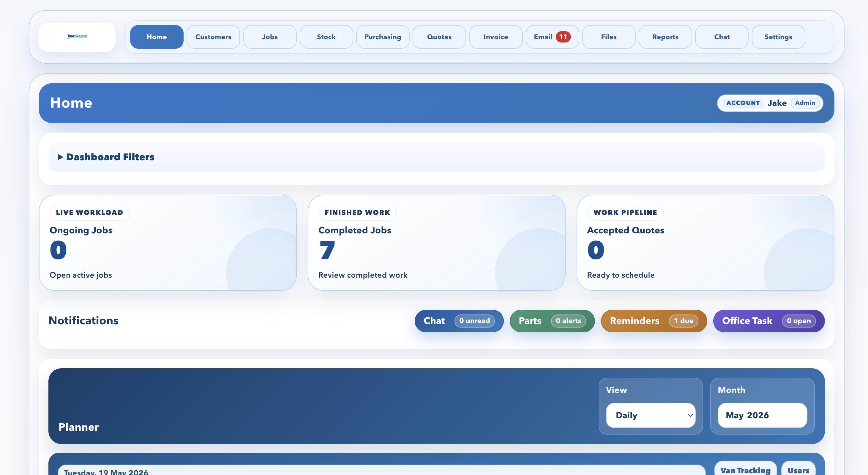Click the Dashboard Filters heading

[x=110, y=157]
